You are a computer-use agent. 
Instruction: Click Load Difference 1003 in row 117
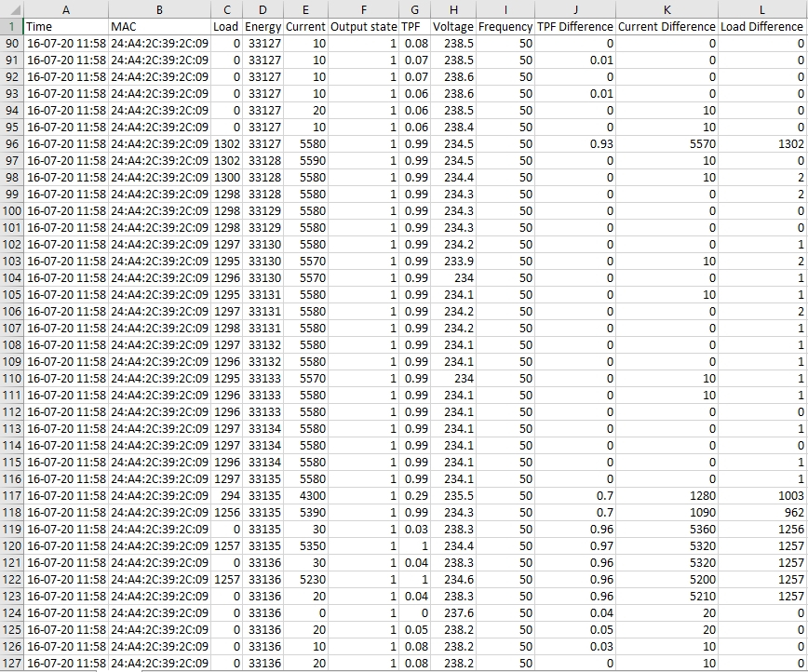click(762, 495)
